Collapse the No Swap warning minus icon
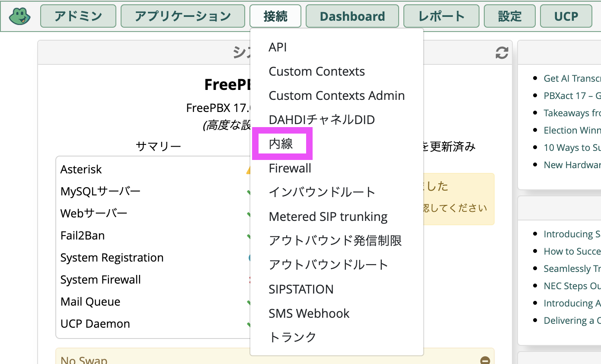 (485, 361)
